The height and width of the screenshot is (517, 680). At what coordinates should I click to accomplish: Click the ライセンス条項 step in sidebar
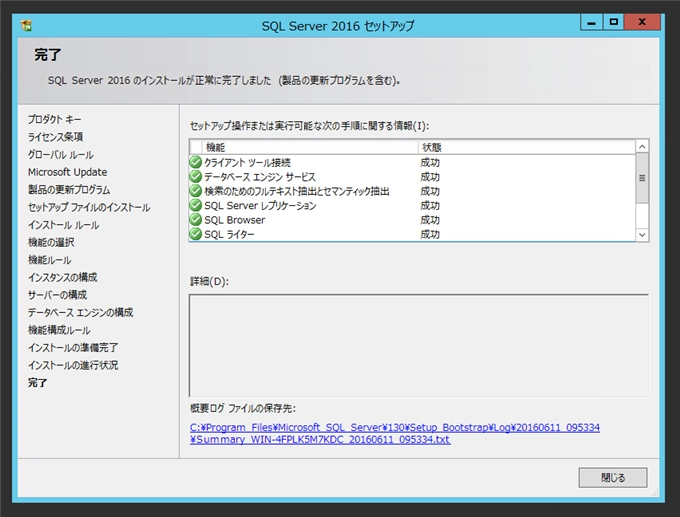click(56, 137)
